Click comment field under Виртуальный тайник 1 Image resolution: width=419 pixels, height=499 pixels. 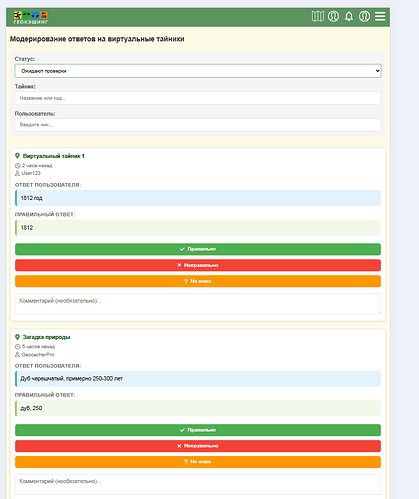(198, 304)
